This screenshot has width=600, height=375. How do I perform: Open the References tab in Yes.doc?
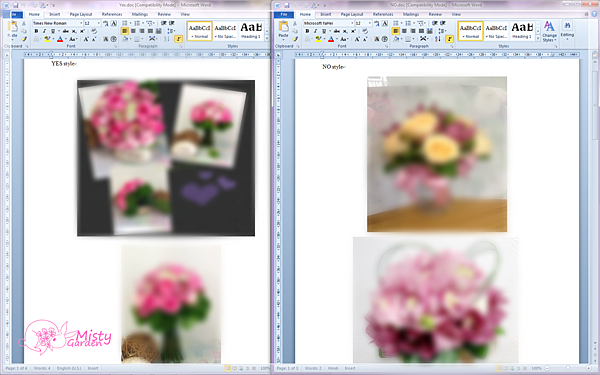click(112, 15)
